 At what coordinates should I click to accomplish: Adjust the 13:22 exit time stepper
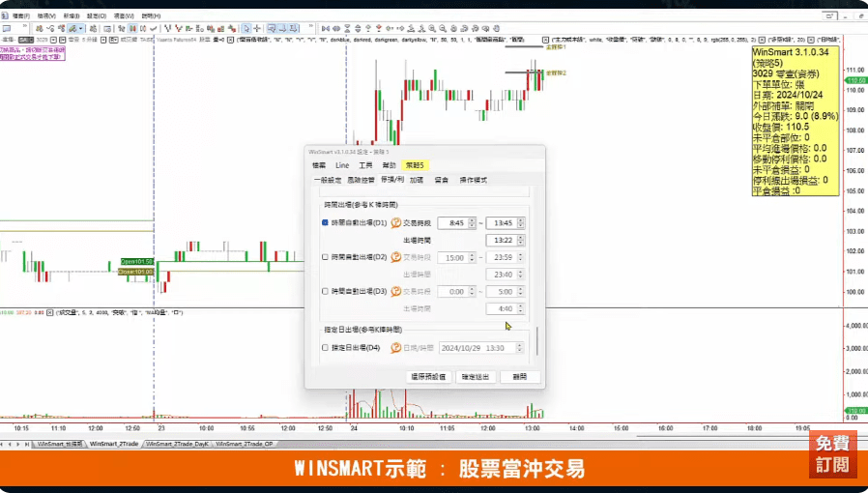(521, 240)
